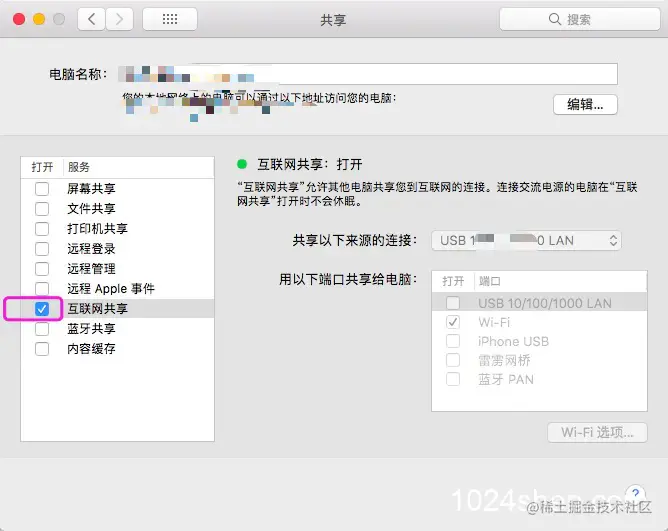Viewport: 668px width, 531px height.
Task: Enable 远程登录 checkbox
Action: coord(42,248)
